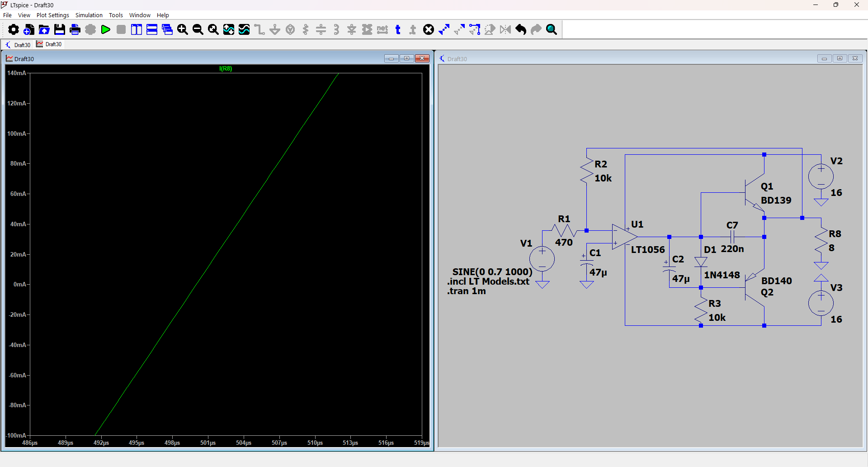Select the 1N4148 diode label
The height and width of the screenshot is (467, 868).
click(x=722, y=275)
